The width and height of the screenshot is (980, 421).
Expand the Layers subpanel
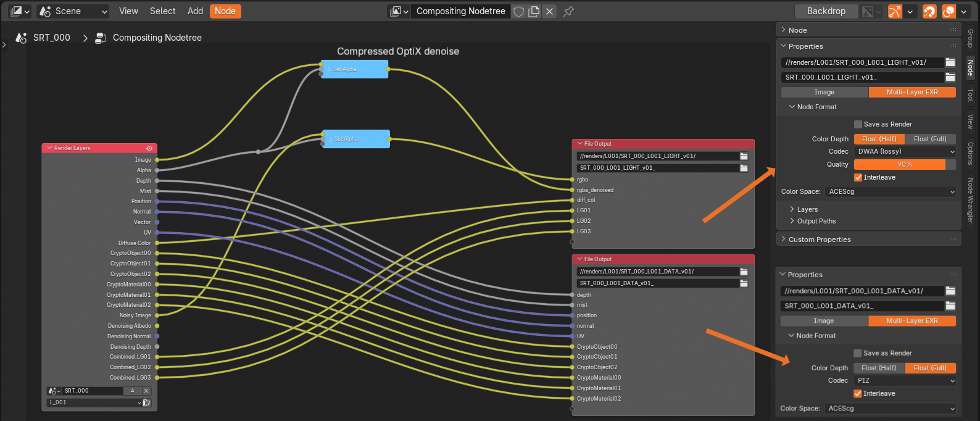[807, 209]
